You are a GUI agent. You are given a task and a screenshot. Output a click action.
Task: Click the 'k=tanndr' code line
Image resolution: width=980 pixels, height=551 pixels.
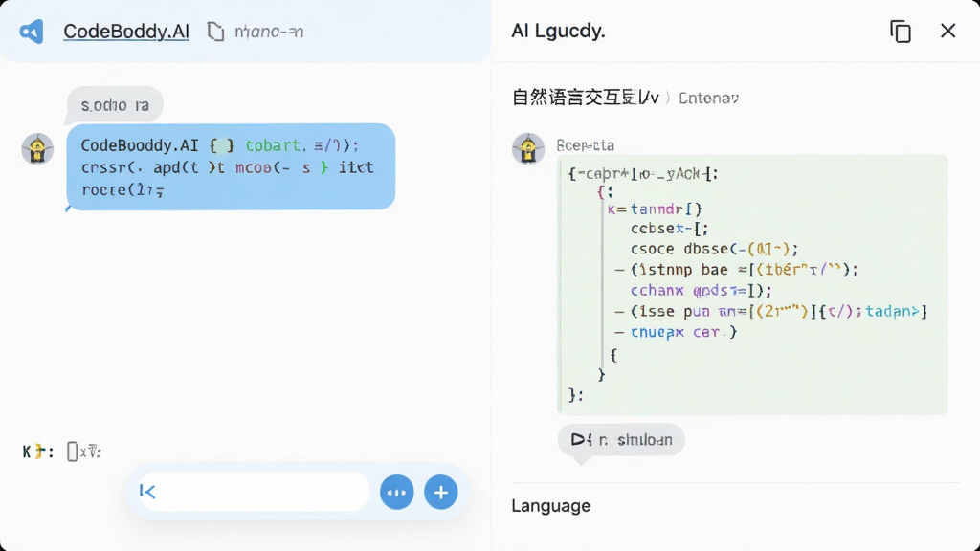point(655,209)
